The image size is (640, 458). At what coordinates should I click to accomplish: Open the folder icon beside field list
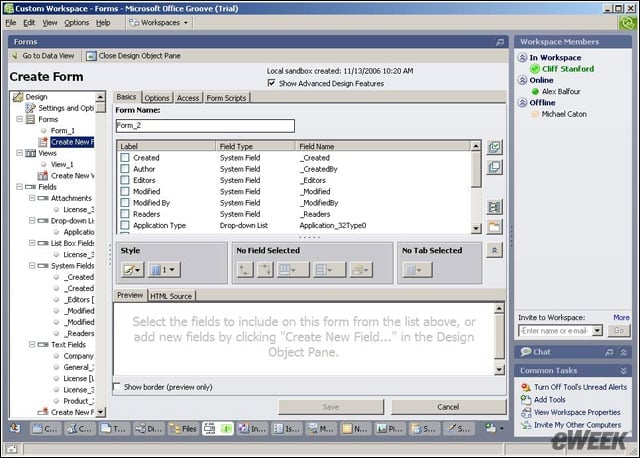click(x=494, y=227)
